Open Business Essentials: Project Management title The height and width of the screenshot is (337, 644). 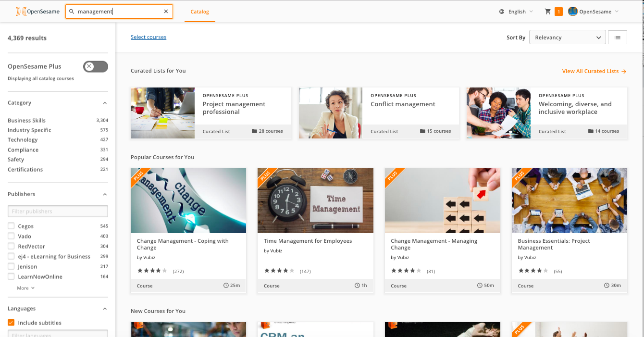pyautogui.click(x=554, y=244)
